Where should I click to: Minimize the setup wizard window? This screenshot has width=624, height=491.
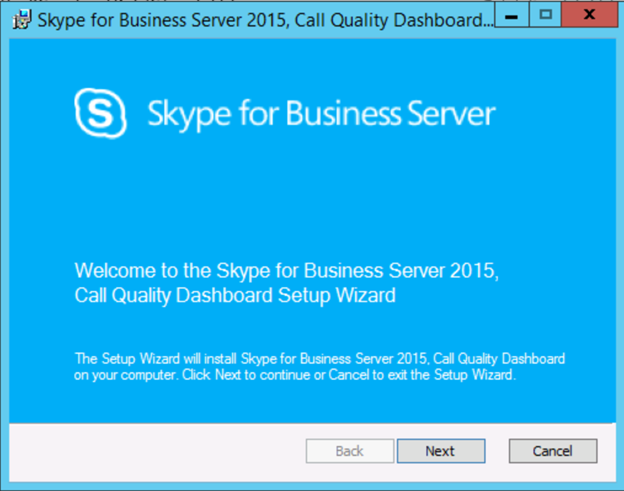pyautogui.click(x=512, y=15)
